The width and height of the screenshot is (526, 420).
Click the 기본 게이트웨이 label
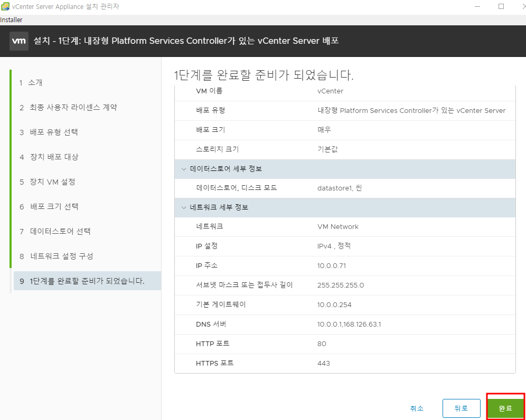click(x=221, y=304)
